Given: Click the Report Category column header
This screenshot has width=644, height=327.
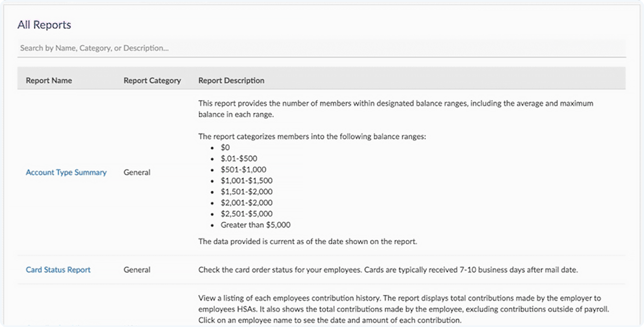Looking at the screenshot, I should (x=152, y=80).
